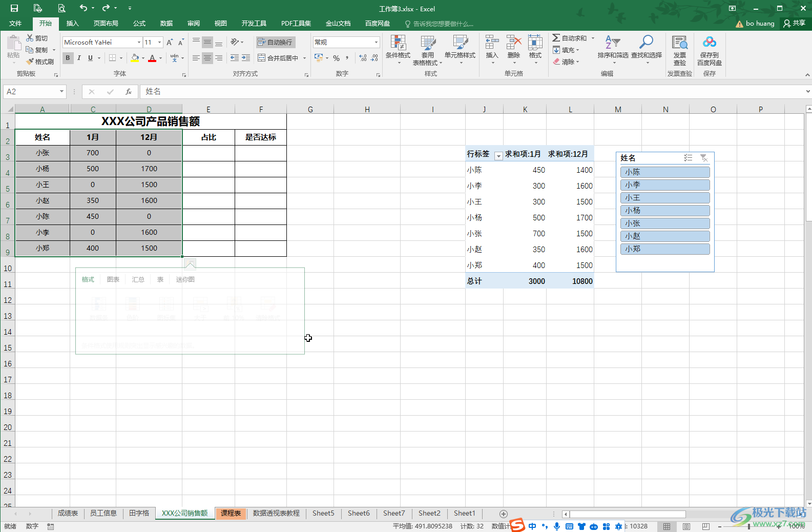Click the font color red swatch
This screenshot has width=812, height=532.
click(152, 58)
